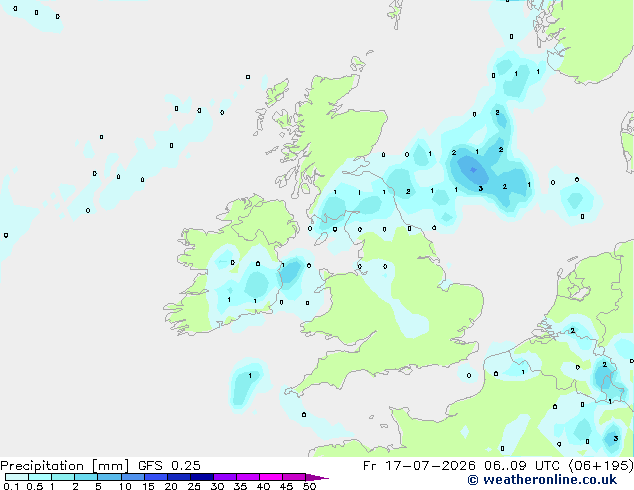The height and width of the screenshot is (490, 634).
Task: Click the '(06+195)' forecast offset text
Action: point(601,466)
